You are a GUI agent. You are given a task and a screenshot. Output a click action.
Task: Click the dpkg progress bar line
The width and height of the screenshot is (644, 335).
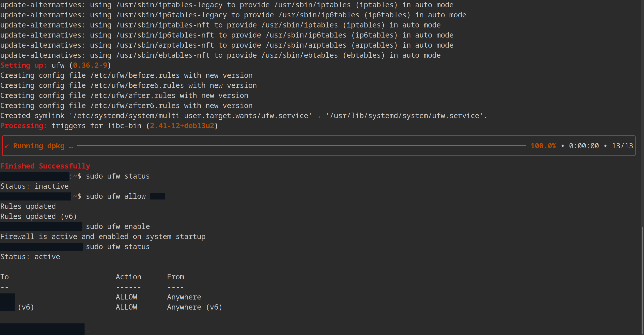(x=301, y=146)
